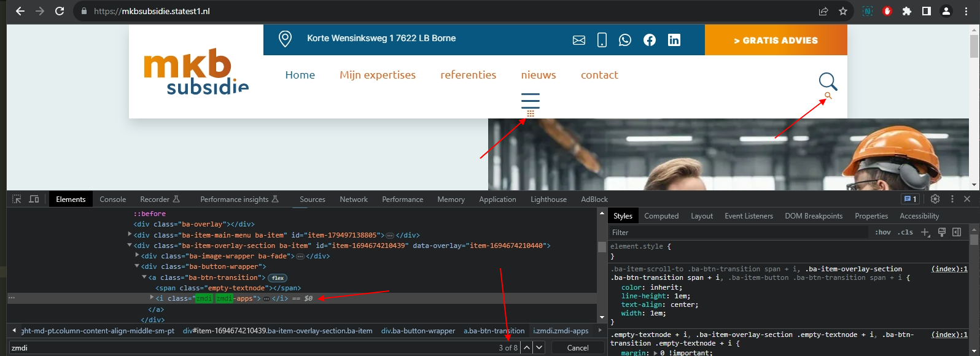Focus the styles Filter field
The image size is (980, 356).
[740, 232]
